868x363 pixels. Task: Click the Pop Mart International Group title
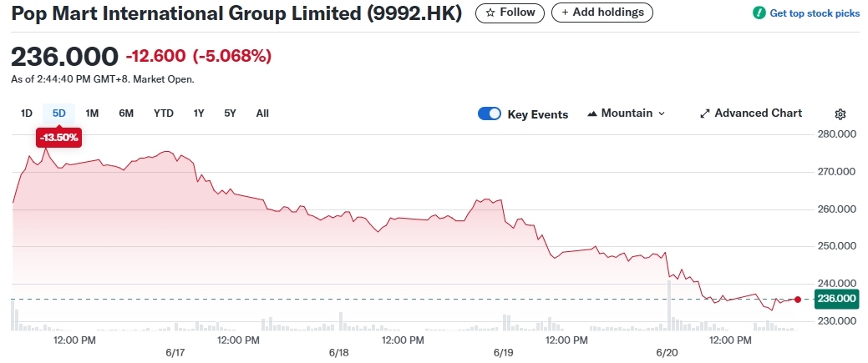[x=236, y=13]
